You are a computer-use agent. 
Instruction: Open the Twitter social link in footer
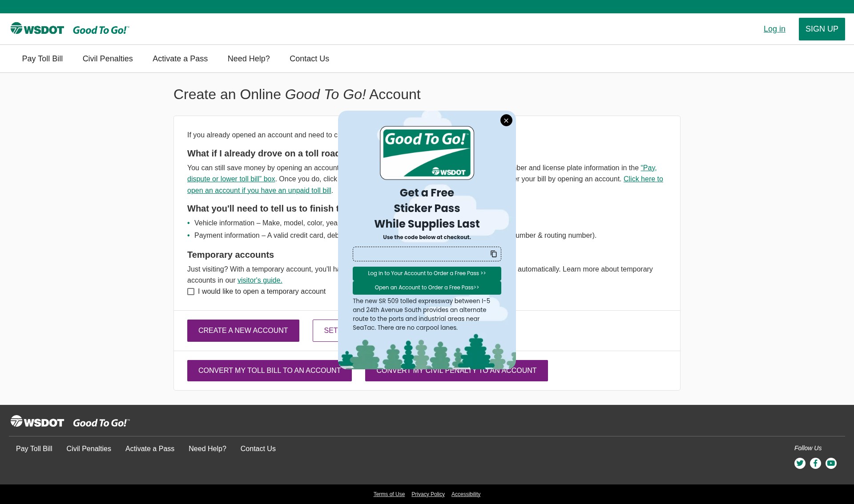click(800, 463)
